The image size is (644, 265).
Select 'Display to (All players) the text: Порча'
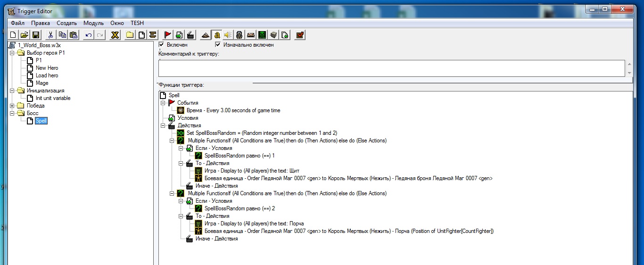(x=254, y=224)
